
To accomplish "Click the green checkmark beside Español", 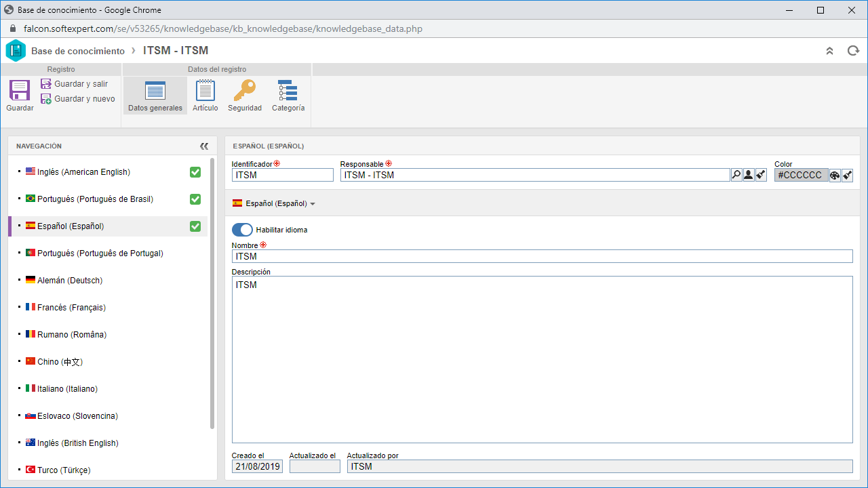I will 195,226.
